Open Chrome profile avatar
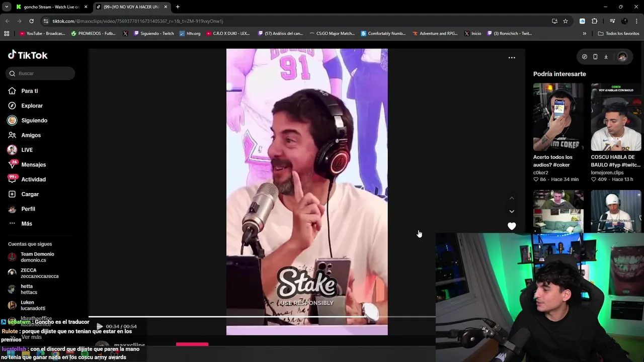The image size is (644, 362). tap(624, 21)
